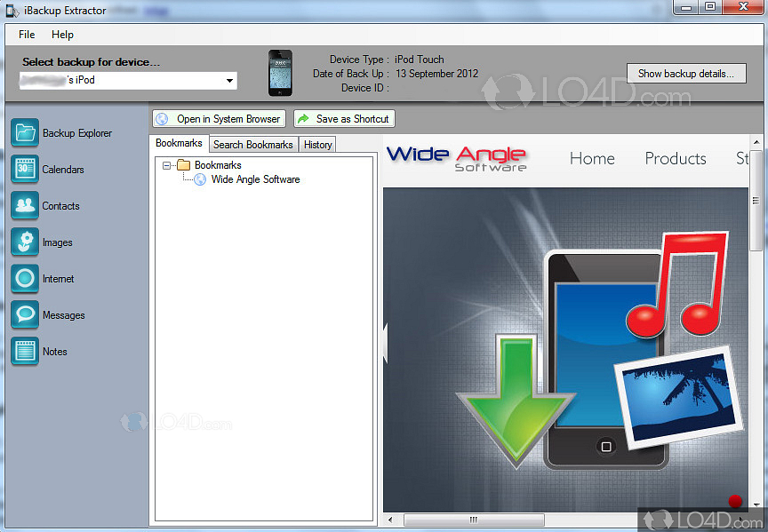Maximize the iBackup Extractor window
The height and width of the screenshot is (532, 768).
pos(710,7)
